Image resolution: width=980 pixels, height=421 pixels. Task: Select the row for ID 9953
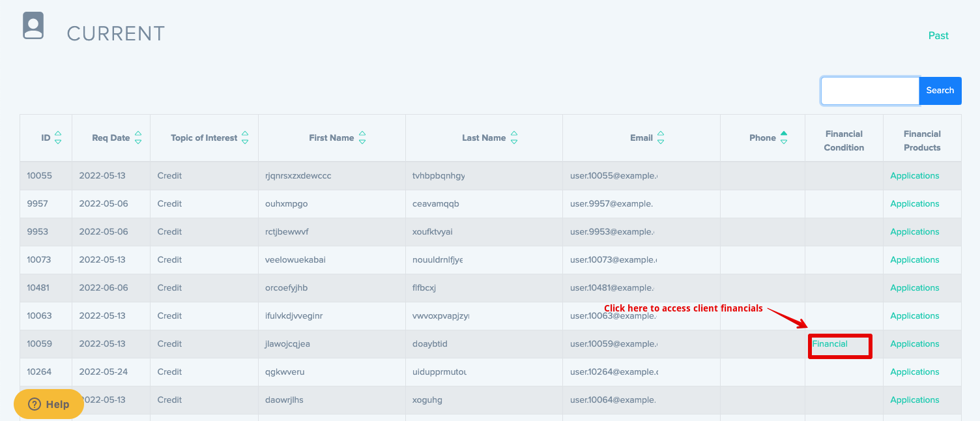click(38, 231)
